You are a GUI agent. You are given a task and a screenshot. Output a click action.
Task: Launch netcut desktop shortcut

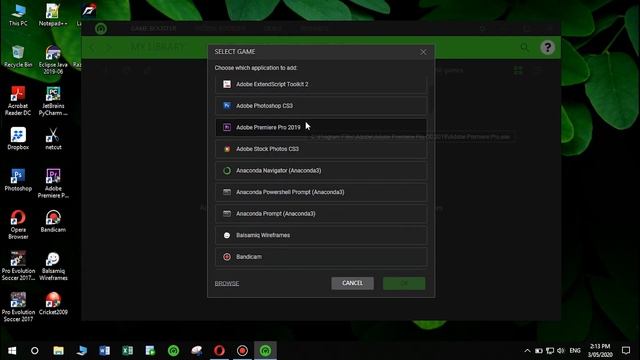coord(53,138)
